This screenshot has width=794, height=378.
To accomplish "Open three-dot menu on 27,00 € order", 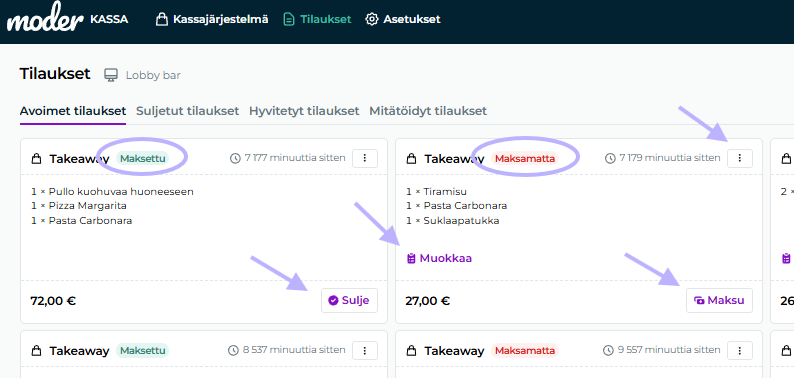I will point(740,158).
